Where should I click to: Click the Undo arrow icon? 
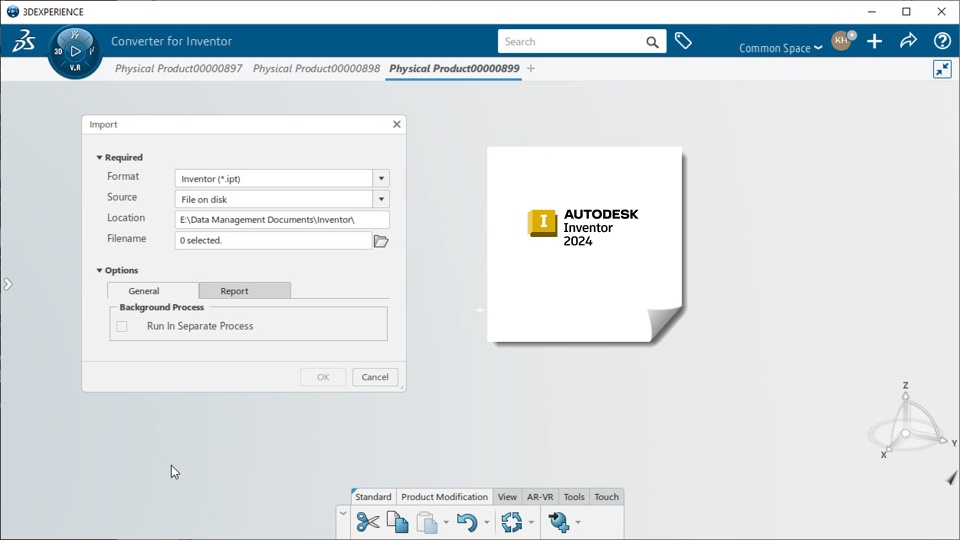(467, 522)
